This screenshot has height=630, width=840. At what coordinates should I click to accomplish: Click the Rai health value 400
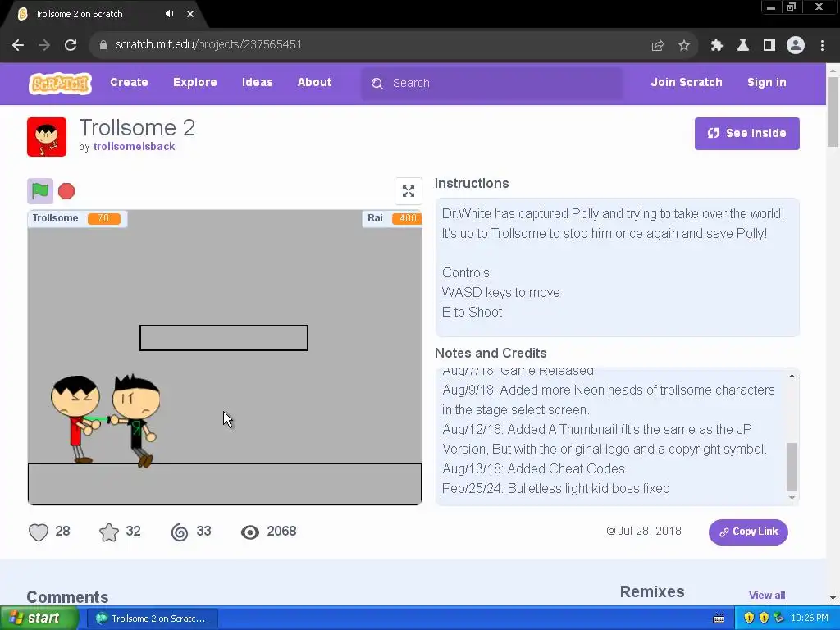(407, 218)
